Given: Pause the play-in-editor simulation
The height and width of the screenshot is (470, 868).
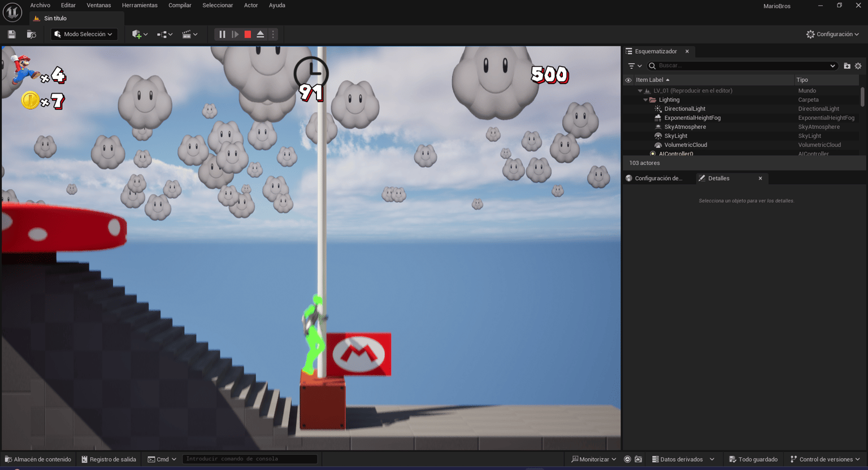Looking at the screenshot, I should pos(222,34).
